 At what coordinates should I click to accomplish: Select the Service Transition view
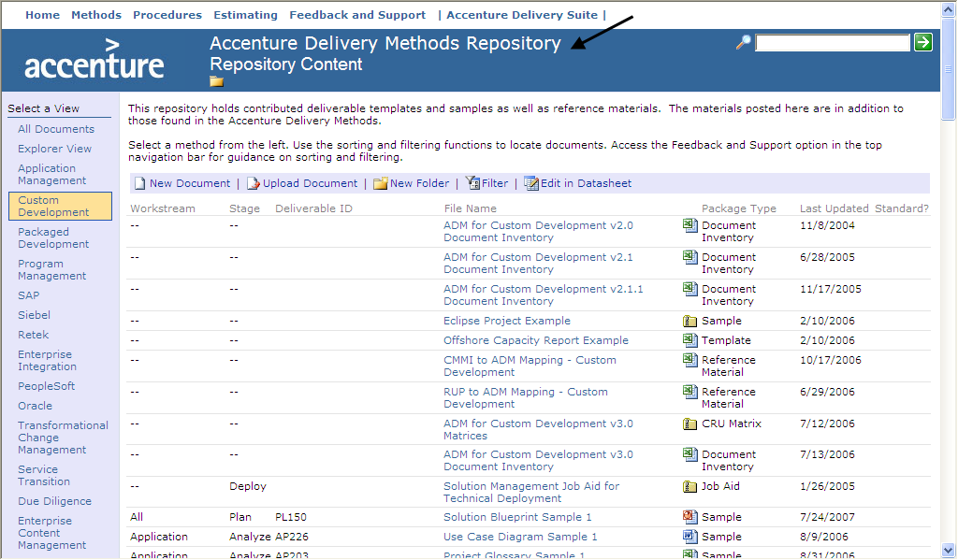click(44, 475)
